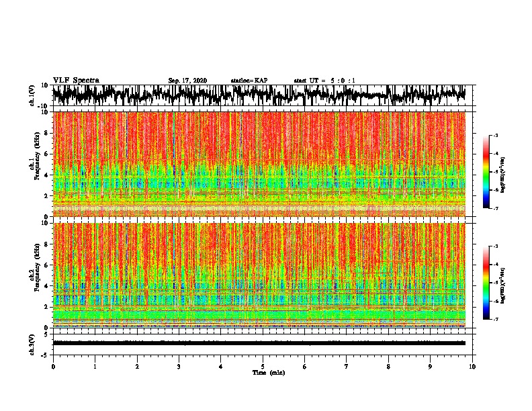Click time axis tick label "6"

[x=305, y=367]
